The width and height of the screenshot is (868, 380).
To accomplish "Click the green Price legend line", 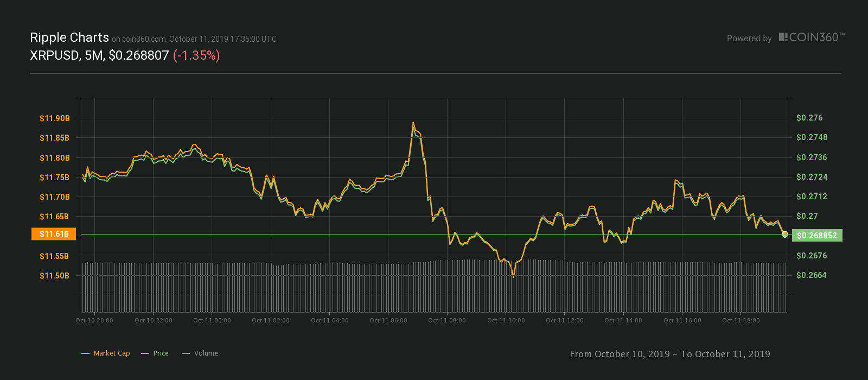I will pos(145,353).
